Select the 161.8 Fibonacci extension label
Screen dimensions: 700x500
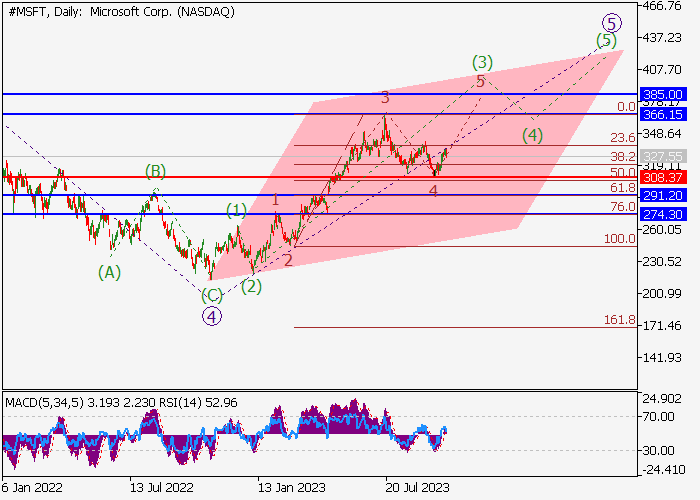619,320
